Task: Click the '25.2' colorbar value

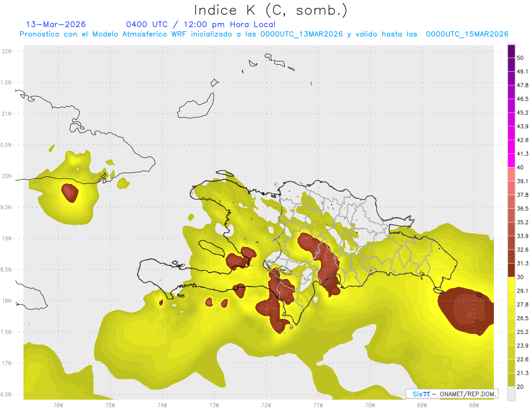Action: coord(523,332)
